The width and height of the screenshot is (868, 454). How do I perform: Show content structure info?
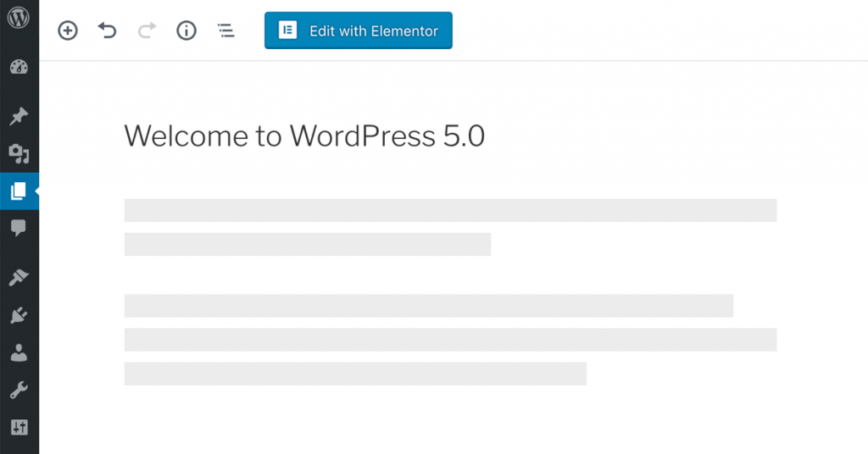pos(186,31)
